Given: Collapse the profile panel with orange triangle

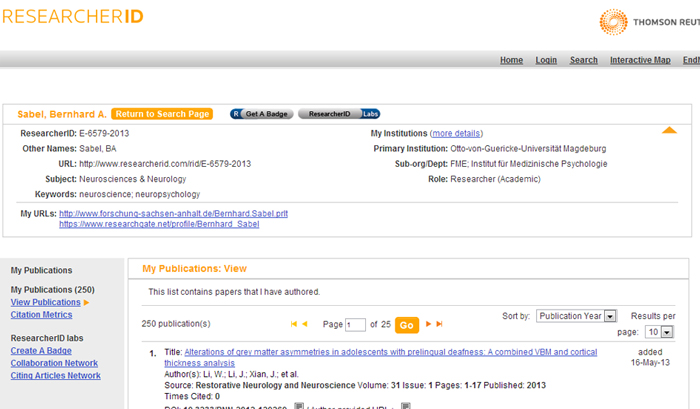Looking at the screenshot, I should click(669, 130).
